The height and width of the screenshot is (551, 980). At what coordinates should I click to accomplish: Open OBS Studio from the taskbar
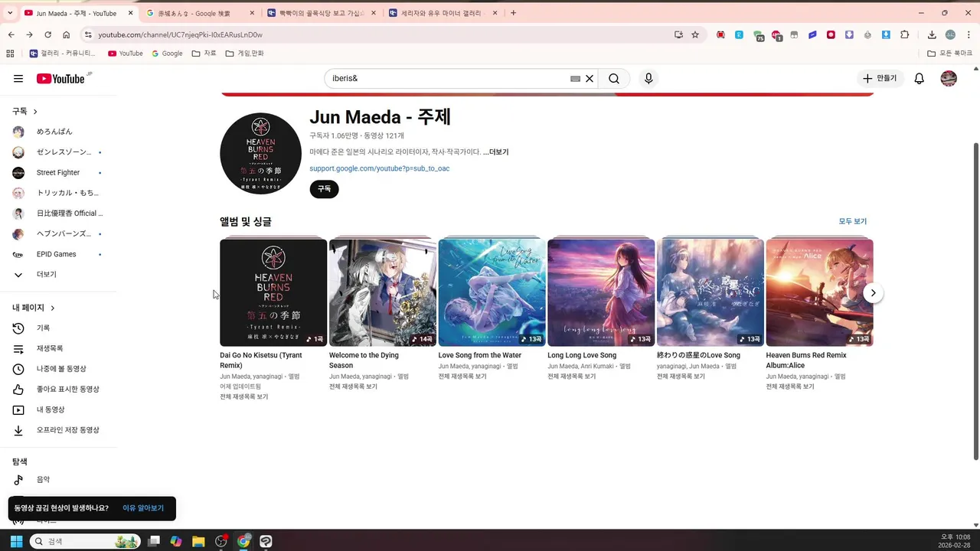click(221, 541)
